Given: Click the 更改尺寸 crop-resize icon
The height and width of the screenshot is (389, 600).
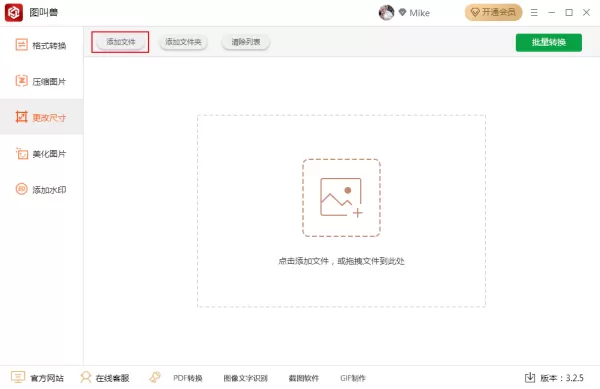Looking at the screenshot, I should tap(21, 117).
